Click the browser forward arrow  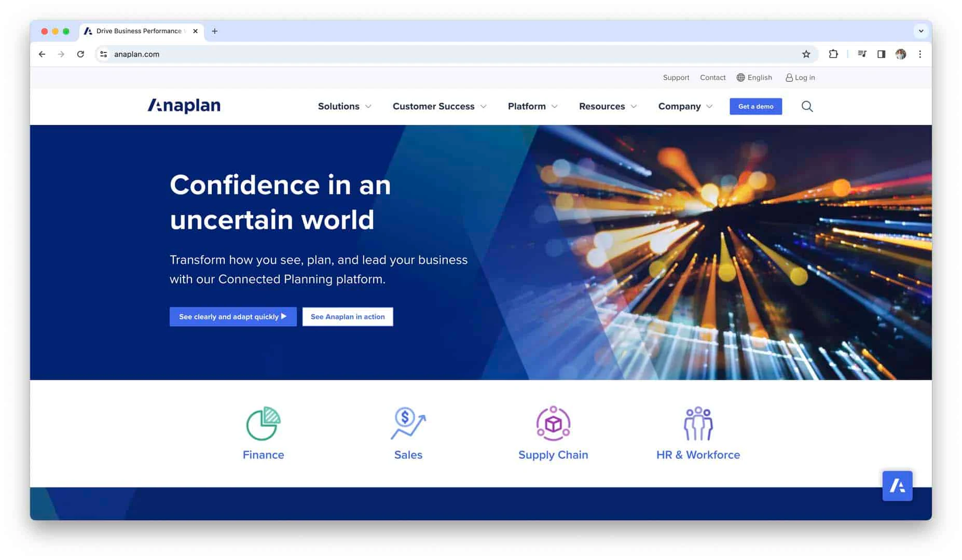point(61,54)
